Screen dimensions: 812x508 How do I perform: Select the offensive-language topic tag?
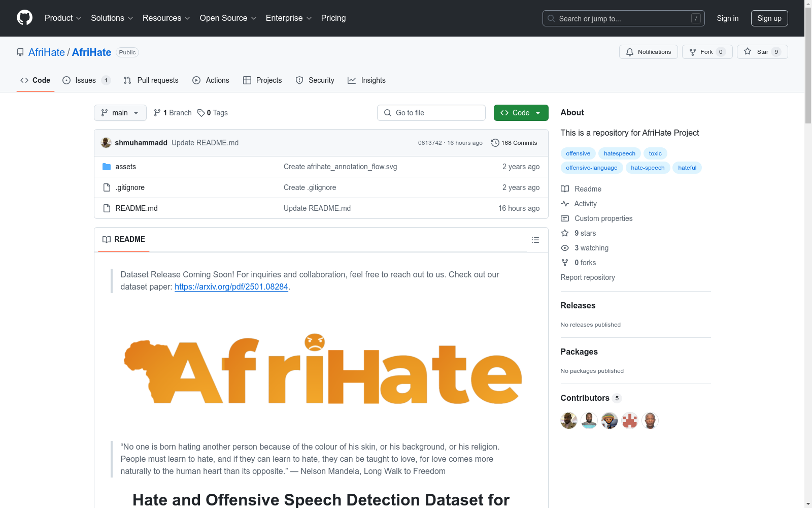(x=592, y=168)
